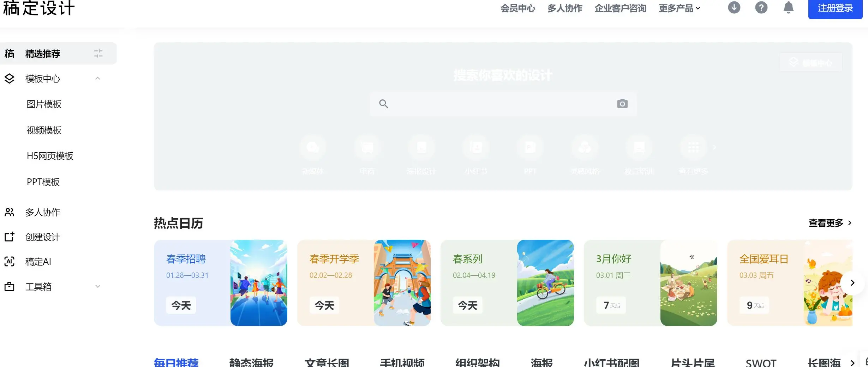Switch to the 静态海报 tab

(x=251, y=362)
